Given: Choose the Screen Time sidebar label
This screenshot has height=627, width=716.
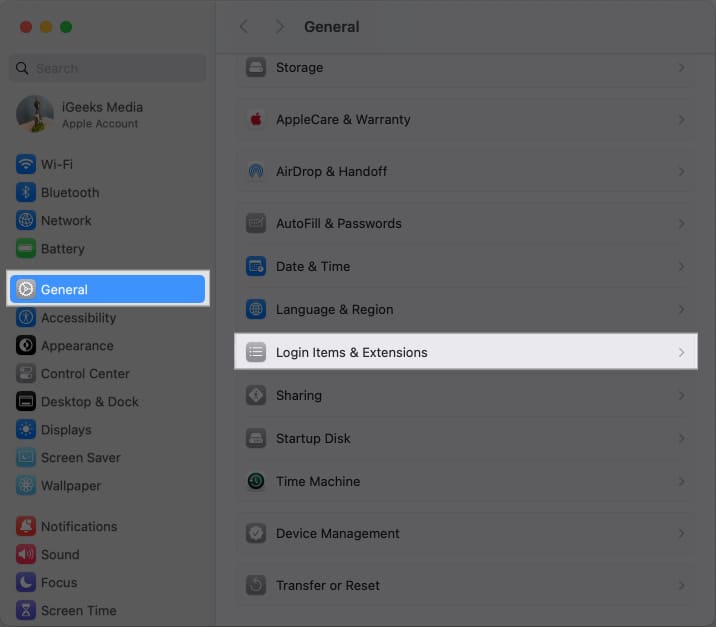Looking at the screenshot, I should (79, 611).
